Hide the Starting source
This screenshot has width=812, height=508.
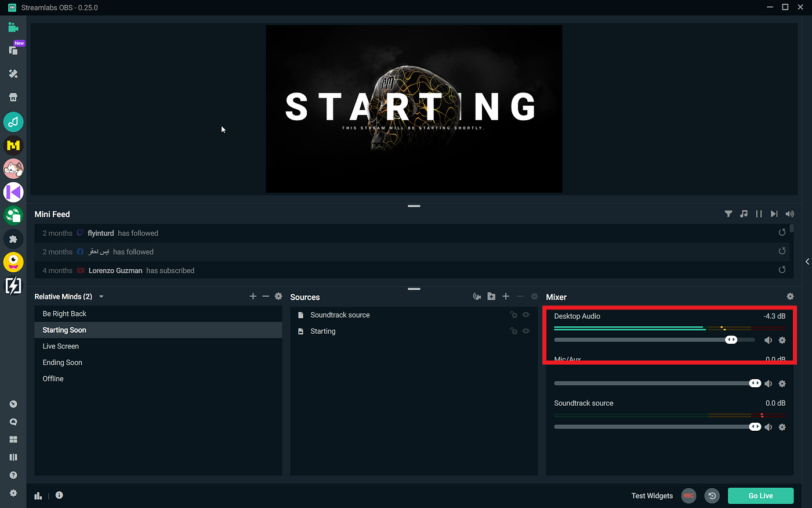click(x=526, y=331)
